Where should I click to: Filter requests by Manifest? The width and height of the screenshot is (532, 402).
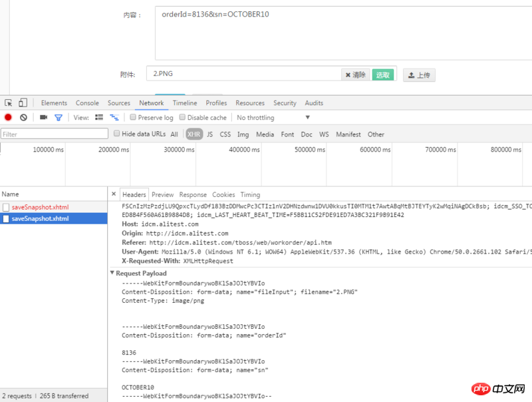coord(348,134)
